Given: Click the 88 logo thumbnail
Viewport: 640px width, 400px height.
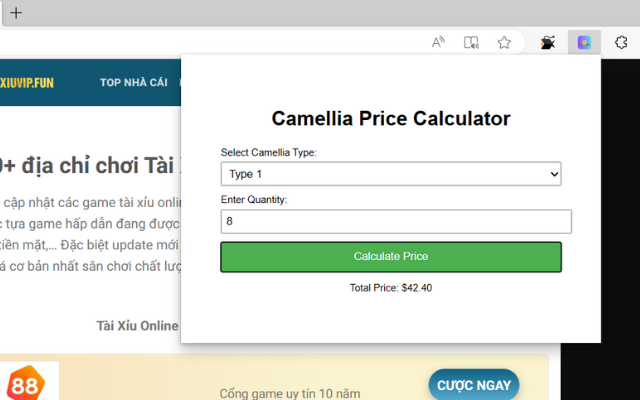Looking at the screenshot, I should coord(24,385).
